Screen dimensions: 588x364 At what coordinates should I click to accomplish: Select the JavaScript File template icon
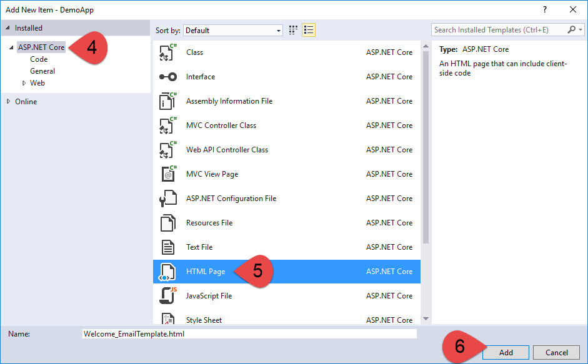click(167, 295)
